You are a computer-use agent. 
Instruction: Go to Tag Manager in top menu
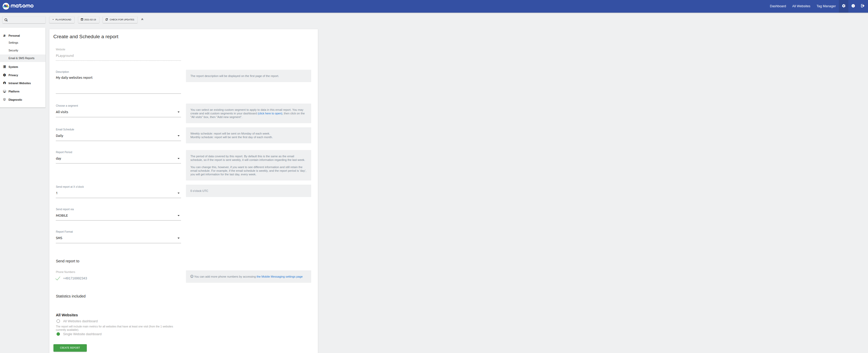826,6
